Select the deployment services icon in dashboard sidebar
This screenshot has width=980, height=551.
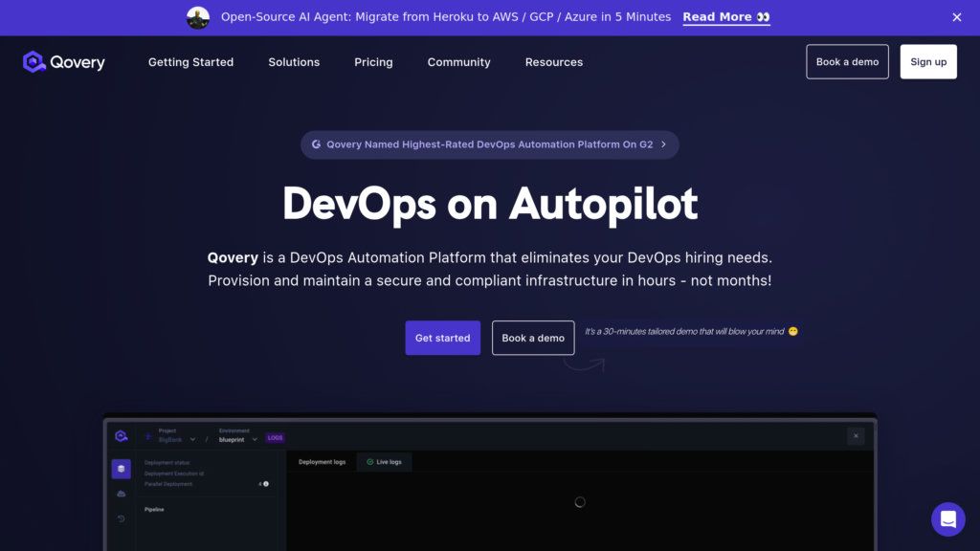coord(122,470)
